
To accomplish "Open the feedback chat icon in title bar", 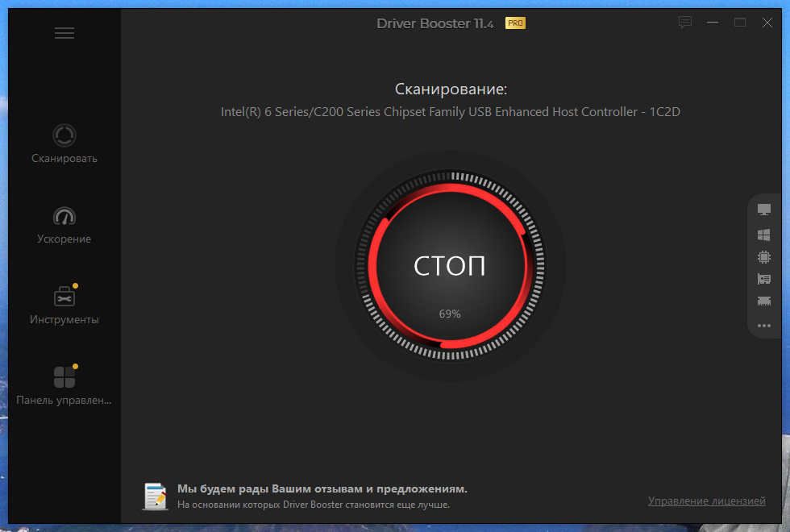I will (685, 23).
